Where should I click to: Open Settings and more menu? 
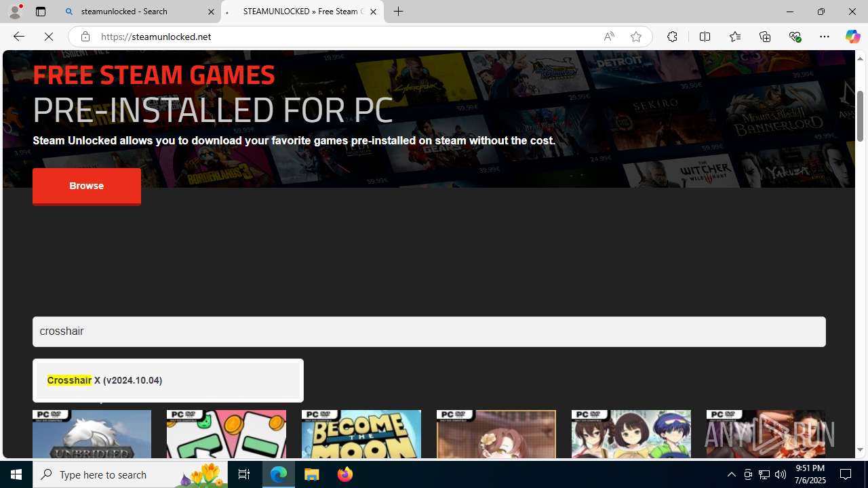click(x=825, y=37)
